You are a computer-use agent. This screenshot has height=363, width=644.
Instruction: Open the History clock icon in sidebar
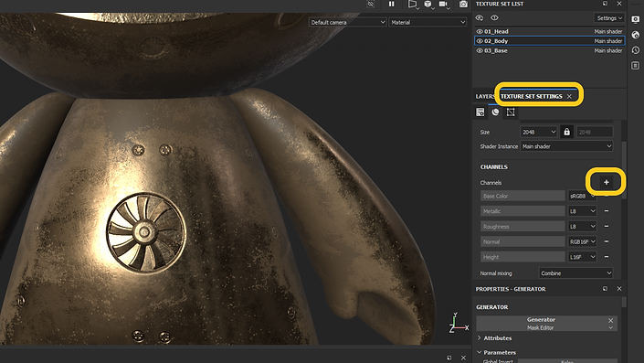636,50
